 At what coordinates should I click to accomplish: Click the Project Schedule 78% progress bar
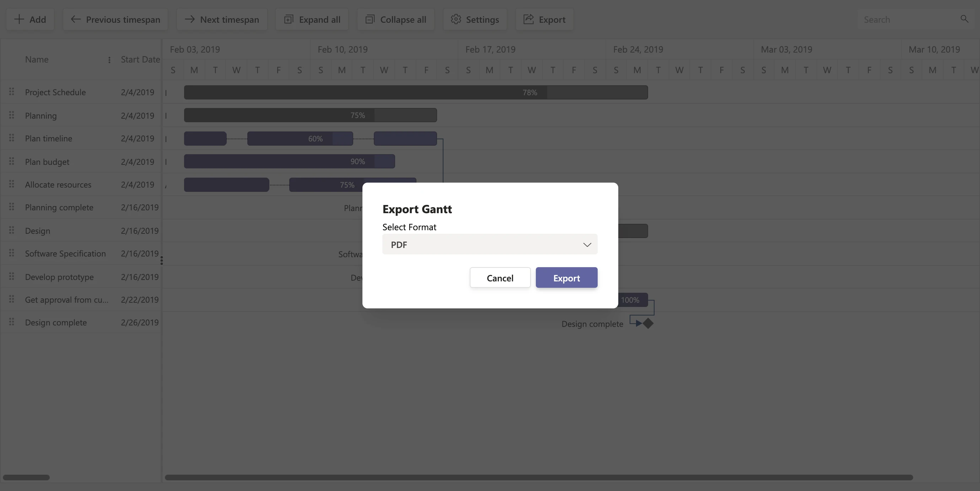(x=415, y=92)
